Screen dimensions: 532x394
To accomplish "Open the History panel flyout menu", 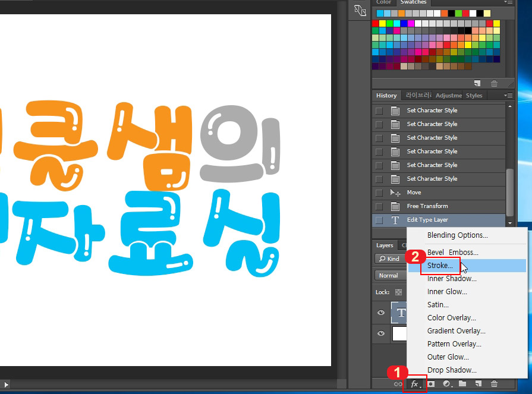I will [508, 96].
